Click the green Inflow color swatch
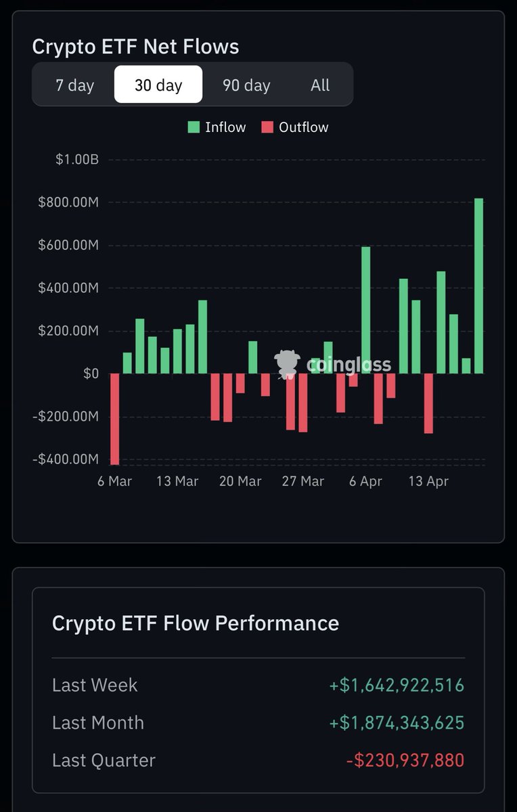The image size is (517, 812). pos(194,127)
